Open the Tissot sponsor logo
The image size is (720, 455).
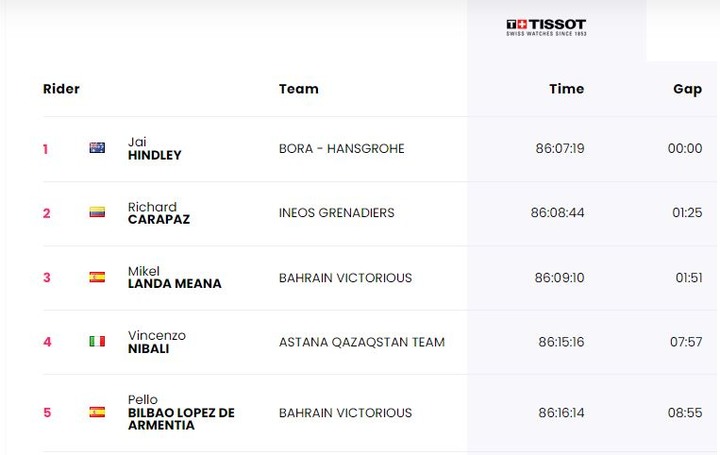coord(546,28)
